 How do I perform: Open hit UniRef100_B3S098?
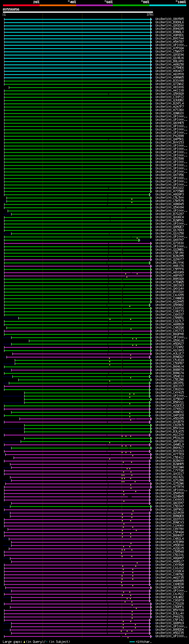click(170, 81)
